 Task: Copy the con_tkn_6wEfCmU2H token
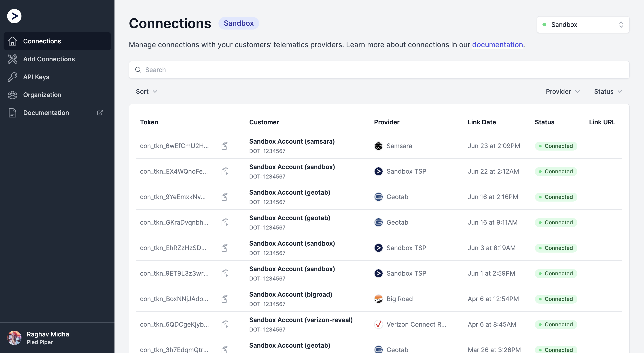(x=225, y=146)
